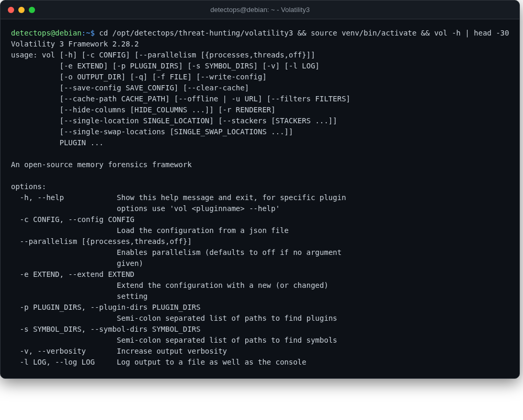This screenshot has width=523, height=420.
Task: Click the '[--single-swap-locations' usage line
Action: [x=176, y=132]
